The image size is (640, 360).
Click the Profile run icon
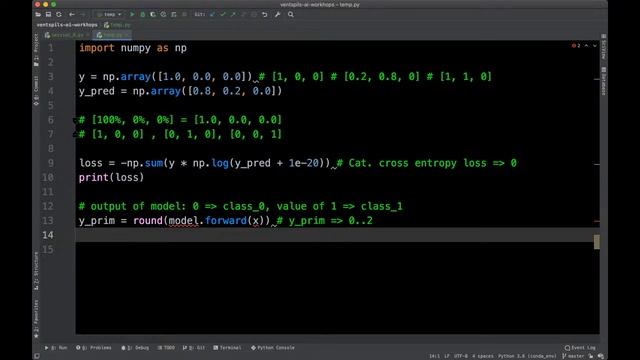coord(163,14)
